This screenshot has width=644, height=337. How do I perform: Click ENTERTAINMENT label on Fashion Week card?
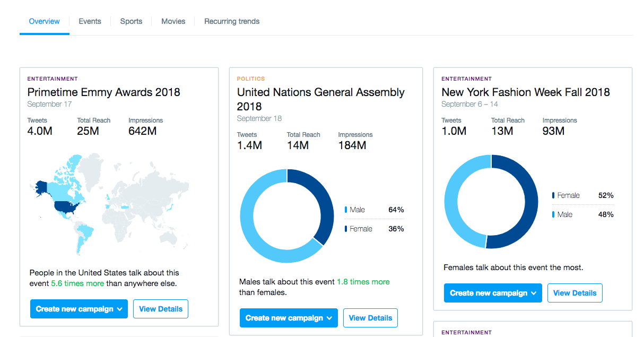(x=467, y=79)
